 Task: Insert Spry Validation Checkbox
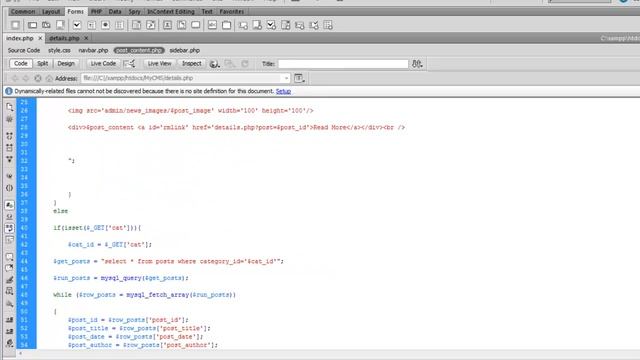coord(271,25)
